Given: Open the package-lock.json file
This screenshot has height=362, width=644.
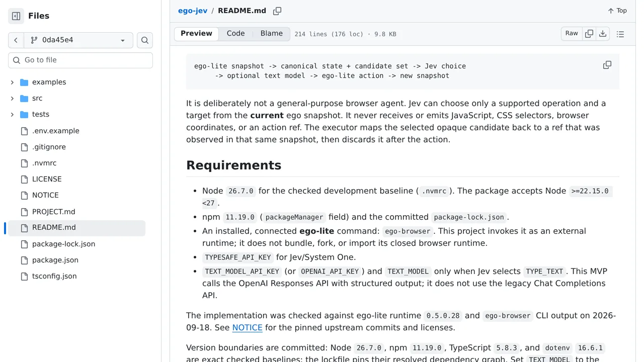Looking at the screenshot, I should [x=63, y=244].
